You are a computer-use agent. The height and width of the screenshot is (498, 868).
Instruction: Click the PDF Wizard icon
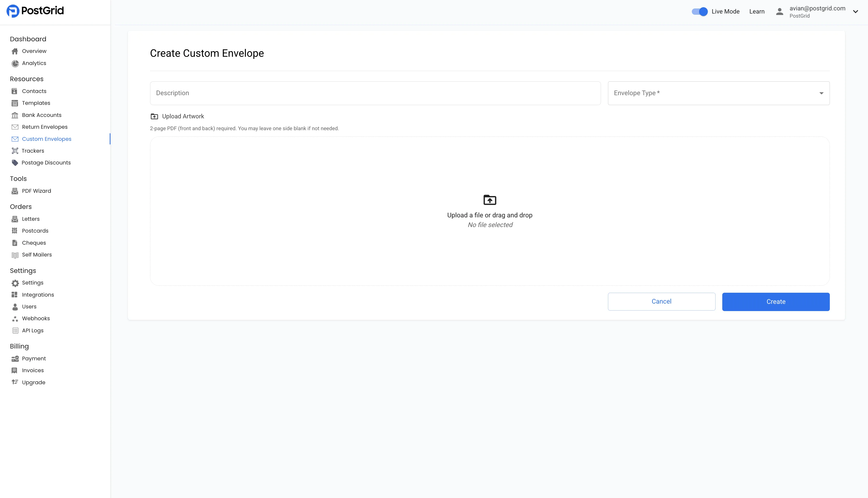14,191
